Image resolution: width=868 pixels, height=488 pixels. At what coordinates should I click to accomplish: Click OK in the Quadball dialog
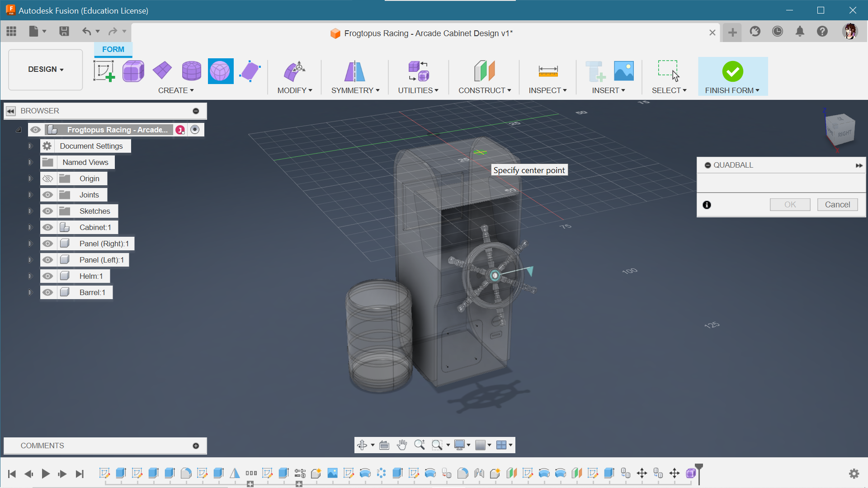[790, 204]
